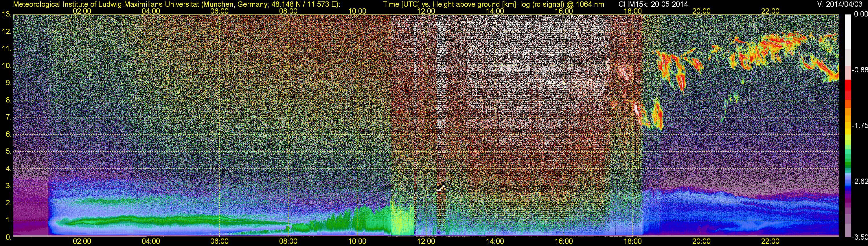Click 02:00 on the bottom time axis
The height and width of the screenshot is (246, 868).
82,241
